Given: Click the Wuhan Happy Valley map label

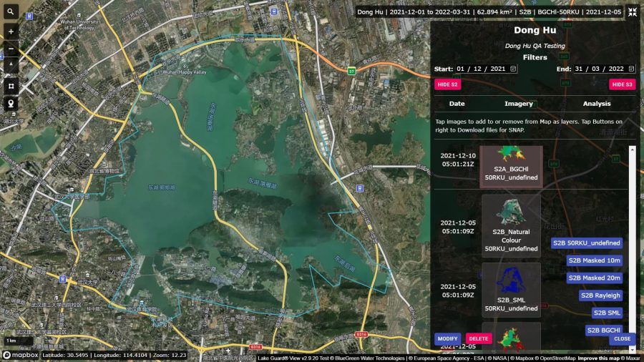Looking at the screenshot, I should (x=185, y=72).
